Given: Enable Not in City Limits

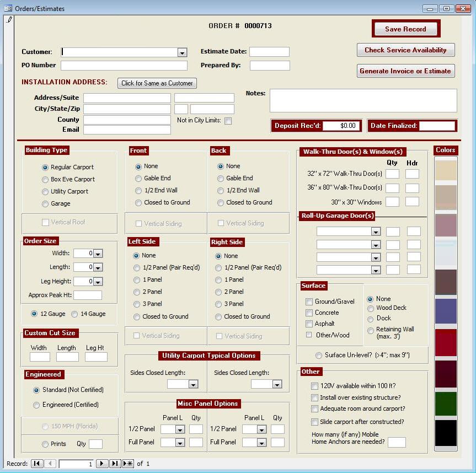Looking at the screenshot, I should tap(228, 120).
